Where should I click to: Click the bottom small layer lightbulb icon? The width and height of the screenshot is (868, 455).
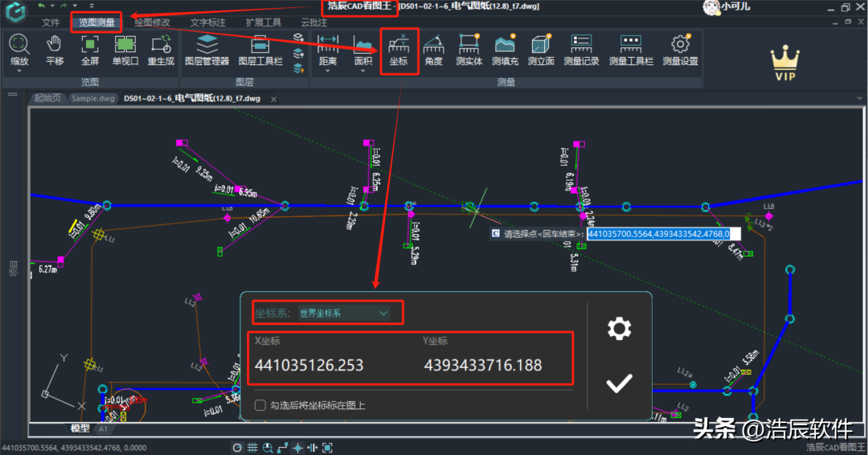(x=298, y=68)
